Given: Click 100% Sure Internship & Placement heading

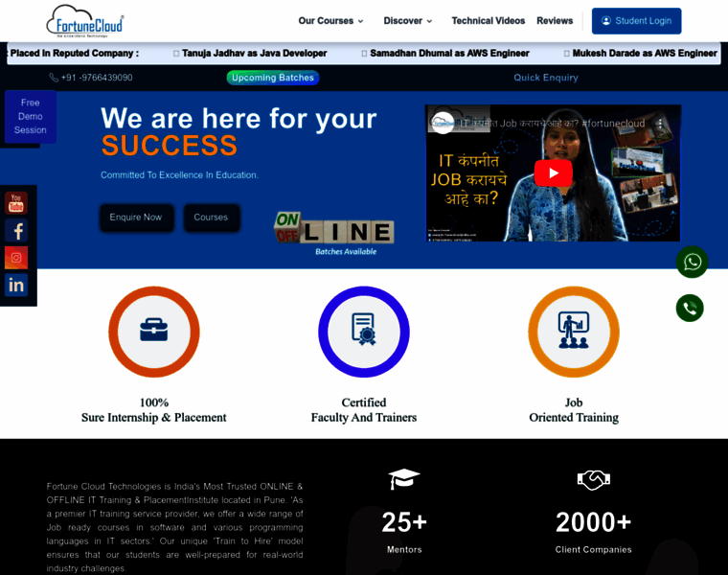Looking at the screenshot, I should coord(153,410).
